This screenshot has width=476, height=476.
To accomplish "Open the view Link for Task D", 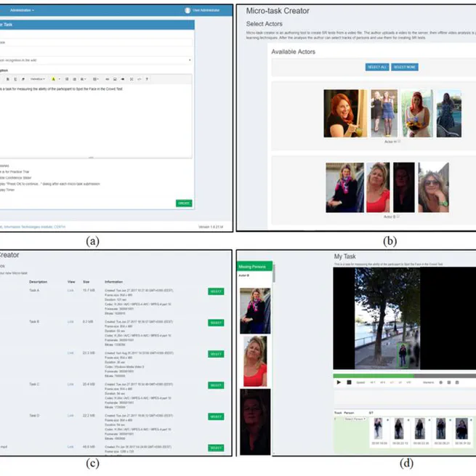I will click(70, 416).
